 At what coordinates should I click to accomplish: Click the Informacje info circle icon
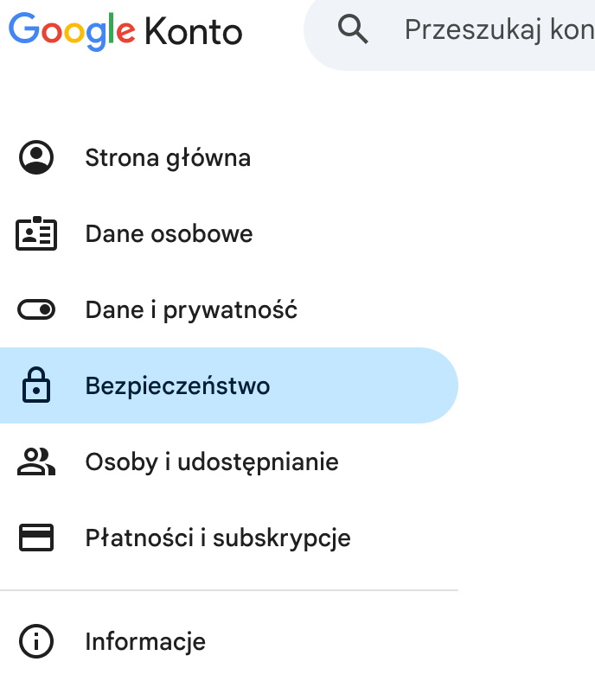pos(35,642)
